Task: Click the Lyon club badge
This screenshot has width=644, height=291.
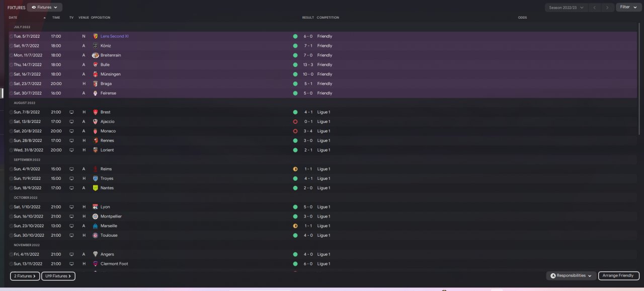Action: point(96,207)
